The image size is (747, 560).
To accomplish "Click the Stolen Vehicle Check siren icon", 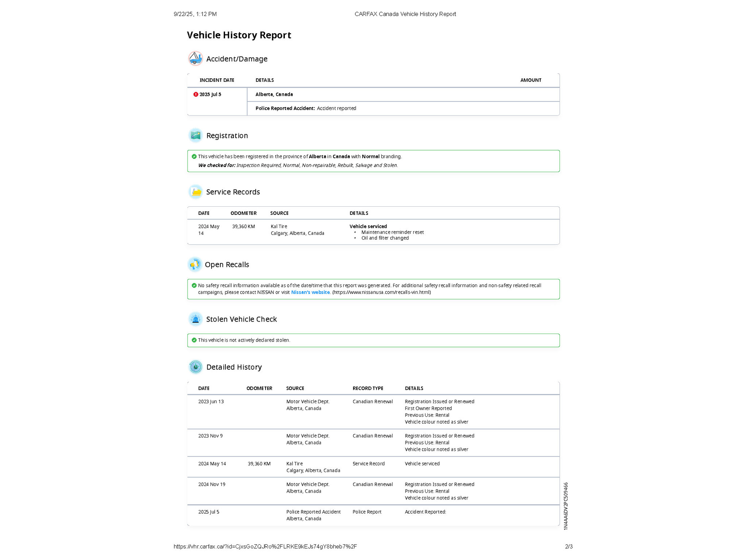I will tap(196, 319).
